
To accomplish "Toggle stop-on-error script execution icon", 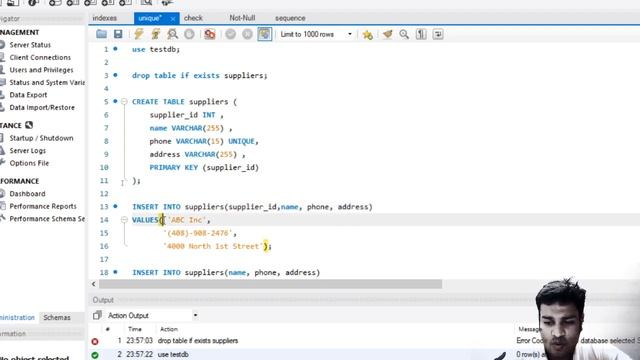I will click(x=210, y=34).
